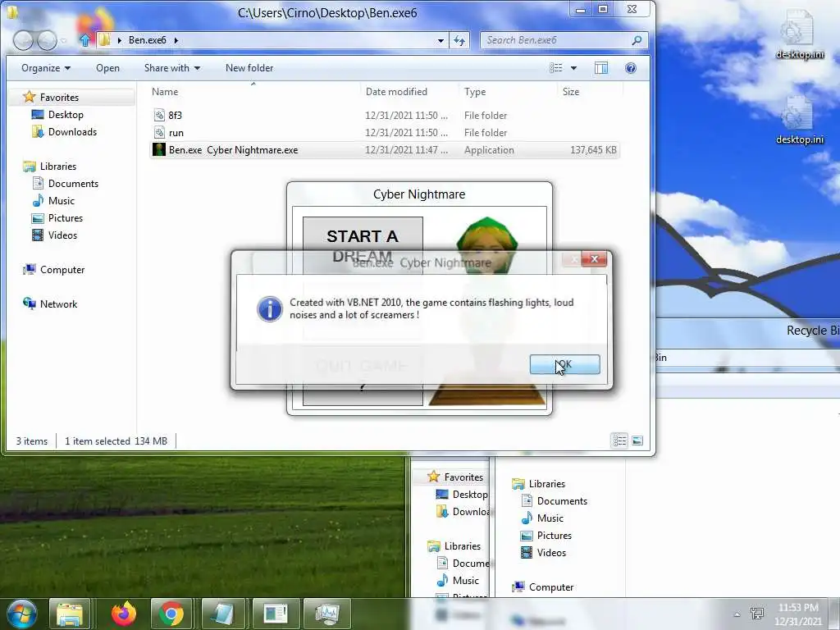This screenshot has width=840, height=630.
Task: Open the view options dropdown arrow
Action: tap(573, 68)
